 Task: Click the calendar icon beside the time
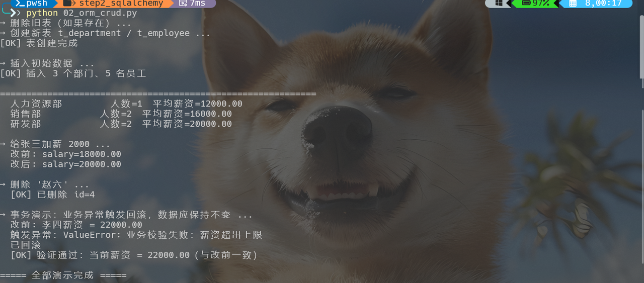point(573,3)
